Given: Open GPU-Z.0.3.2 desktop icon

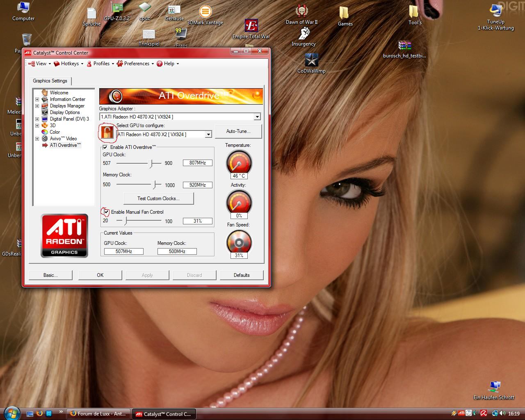Looking at the screenshot, I should point(117,11).
